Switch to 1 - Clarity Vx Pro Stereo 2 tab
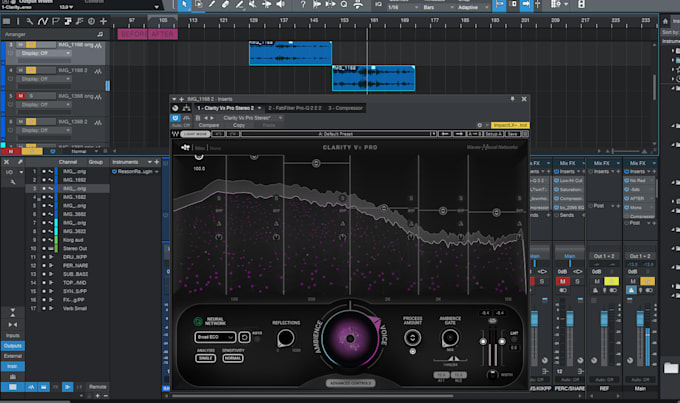 pyautogui.click(x=229, y=108)
